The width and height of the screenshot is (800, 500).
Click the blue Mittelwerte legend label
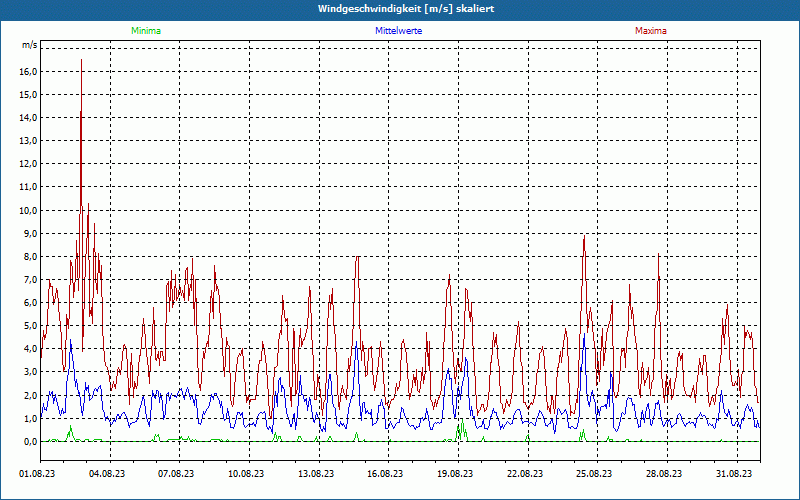pos(398,31)
